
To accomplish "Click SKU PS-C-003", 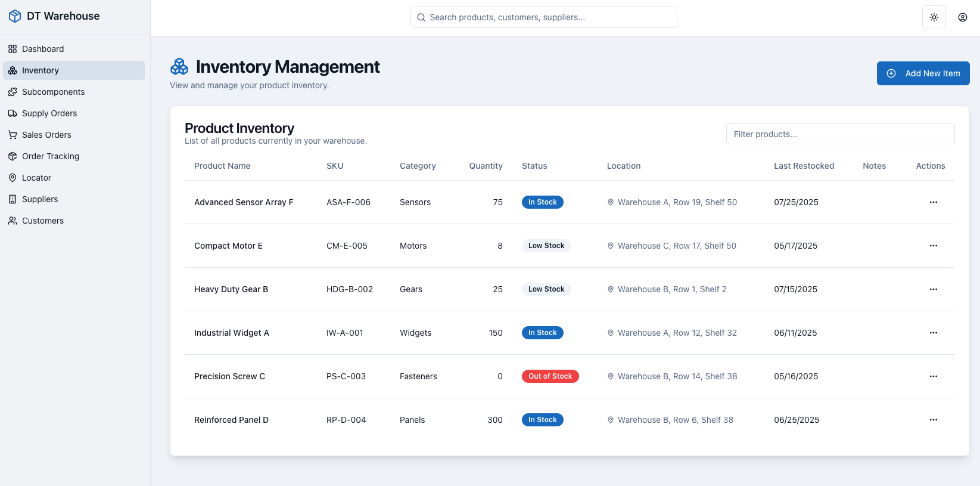I will [346, 376].
